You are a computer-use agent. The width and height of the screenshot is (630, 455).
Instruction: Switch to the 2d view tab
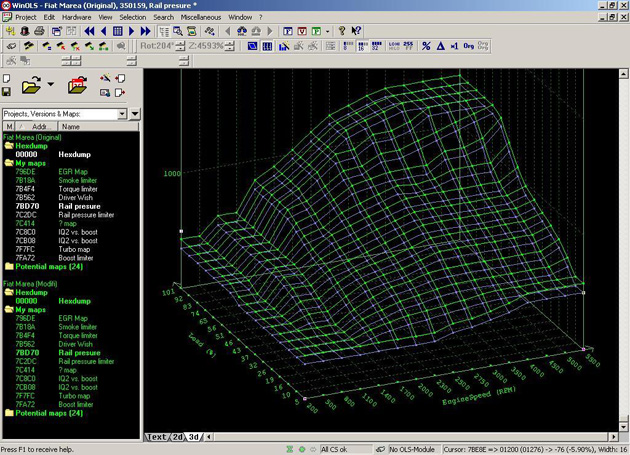pos(179,437)
